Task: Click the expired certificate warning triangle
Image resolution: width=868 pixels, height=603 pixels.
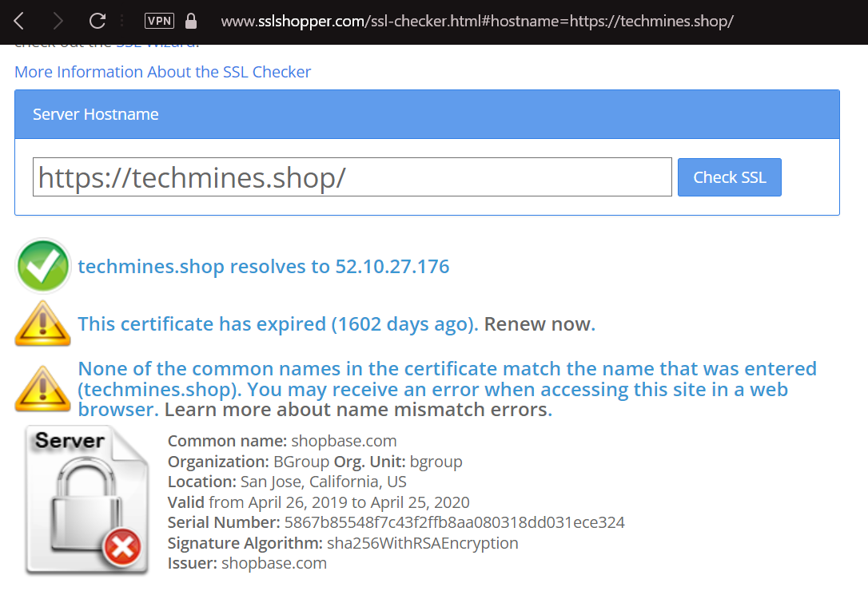Action: pyautogui.click(x=42, y=323)
